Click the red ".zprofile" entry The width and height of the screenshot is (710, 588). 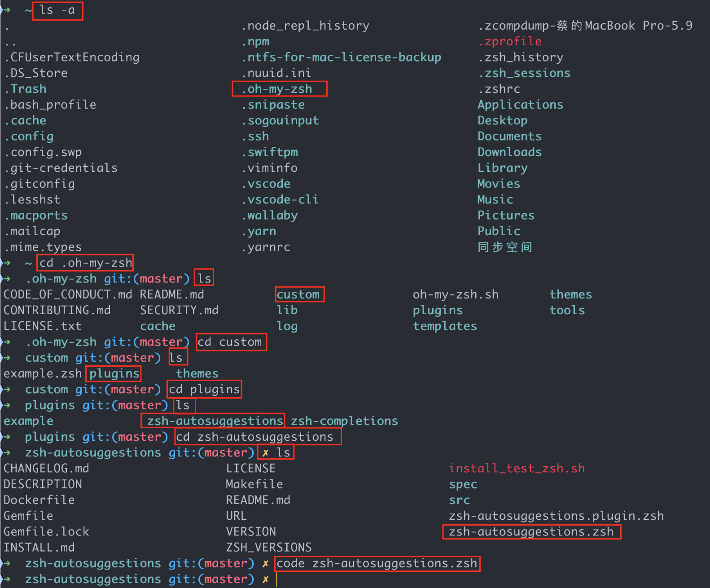(x=510, y=41)
